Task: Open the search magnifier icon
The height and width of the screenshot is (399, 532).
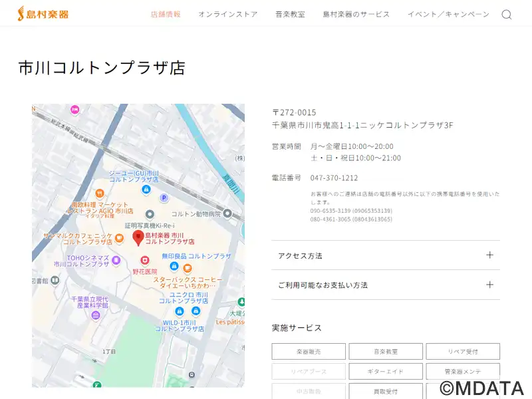Action: tap(507, 14)
